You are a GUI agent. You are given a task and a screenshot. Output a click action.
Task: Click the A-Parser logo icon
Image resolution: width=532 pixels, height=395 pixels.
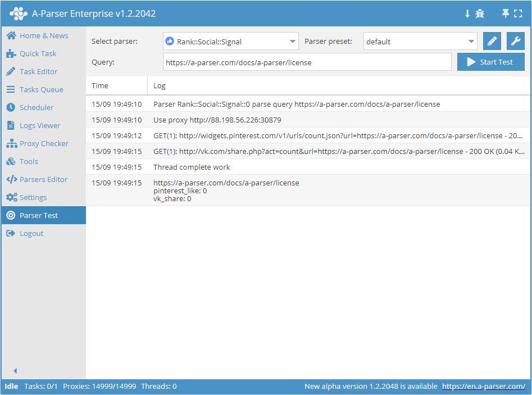[19, 13]
